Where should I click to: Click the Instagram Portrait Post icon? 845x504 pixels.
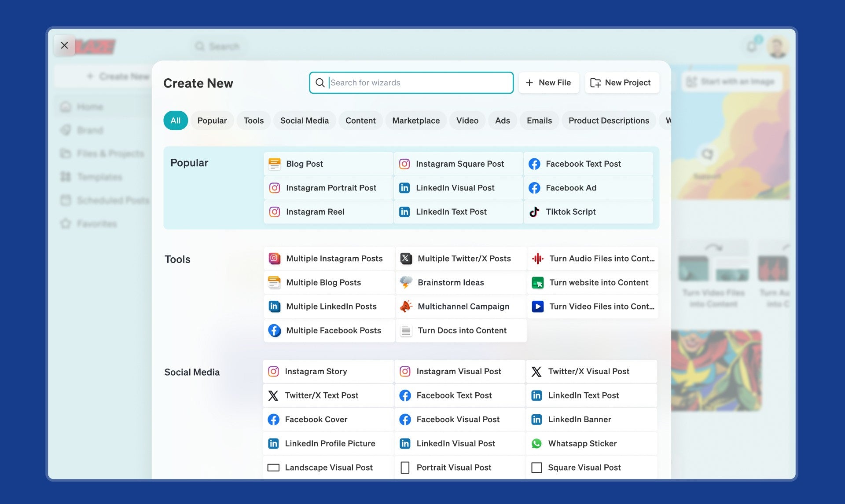(x=275, y=188)
